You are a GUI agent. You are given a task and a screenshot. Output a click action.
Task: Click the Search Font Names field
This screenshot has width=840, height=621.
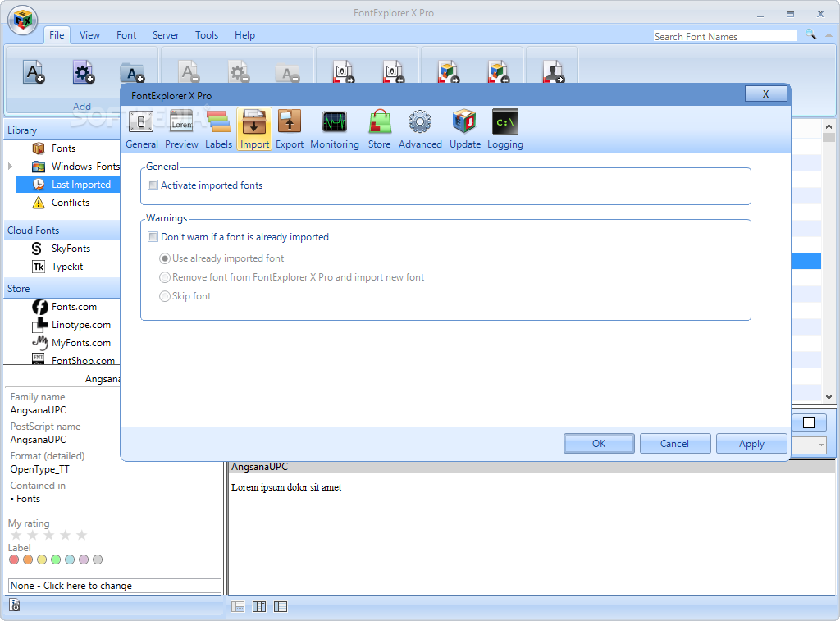tap(725, 36)
